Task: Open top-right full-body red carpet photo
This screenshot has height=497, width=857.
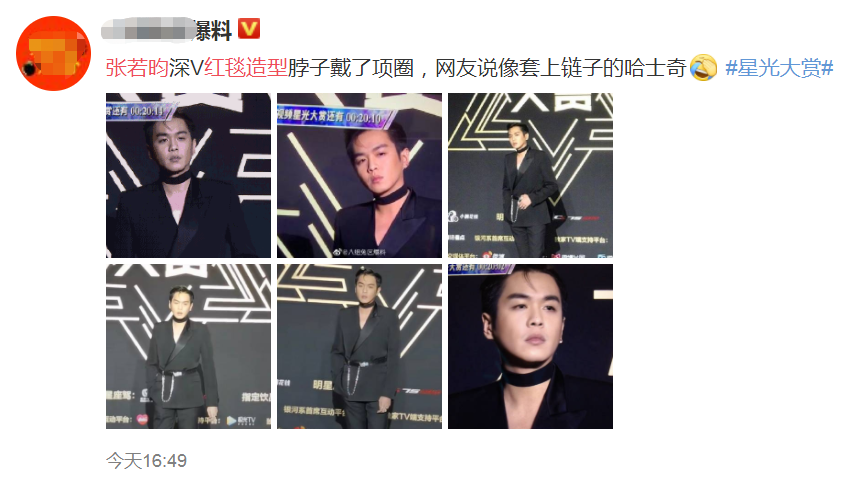Action: point(530,175)
